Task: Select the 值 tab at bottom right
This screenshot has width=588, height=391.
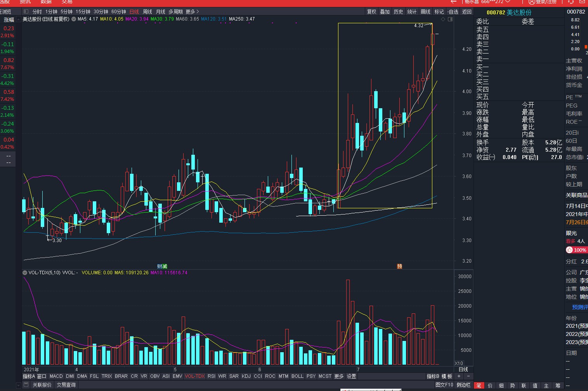Action: tap(535, 386)
